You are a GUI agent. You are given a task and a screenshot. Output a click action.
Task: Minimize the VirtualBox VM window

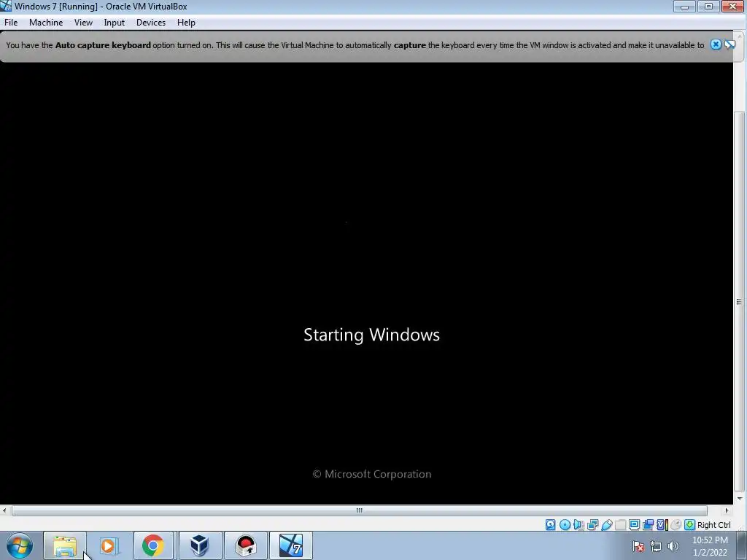(684, 6)
